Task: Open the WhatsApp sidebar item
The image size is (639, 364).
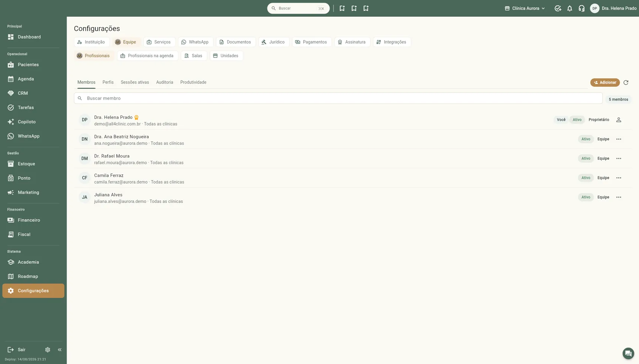Action: 33,136
